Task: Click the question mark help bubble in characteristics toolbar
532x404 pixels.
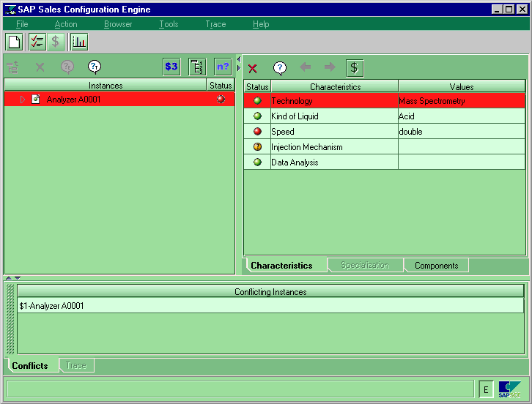Action: pos(280,68)
